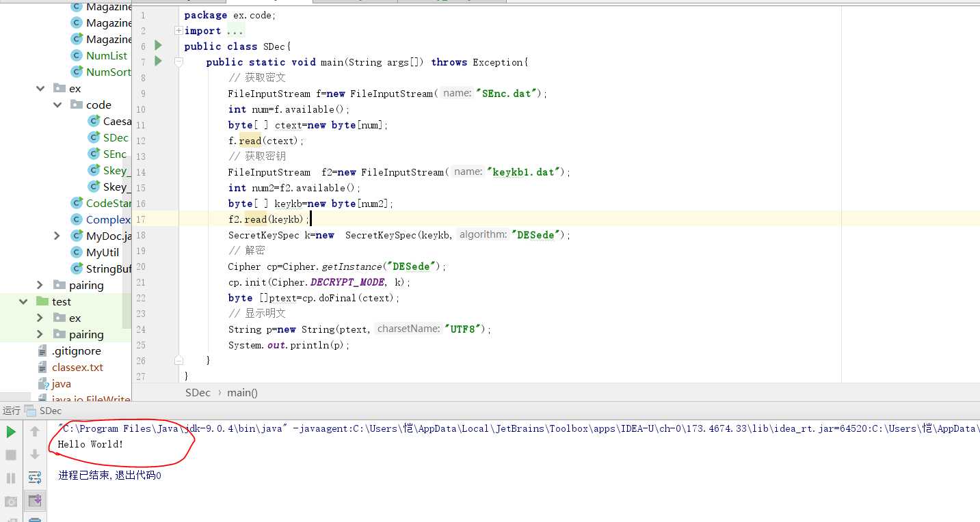Click the class icon beside Complex
Viewport: 980px width, 522px height.
77,219
